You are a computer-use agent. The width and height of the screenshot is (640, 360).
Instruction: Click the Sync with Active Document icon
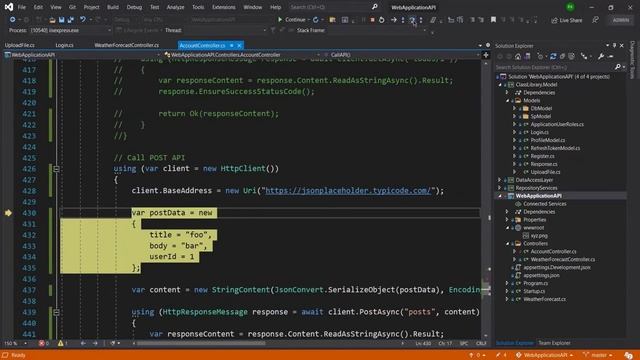pyautogui.click(x=553, y=56)
